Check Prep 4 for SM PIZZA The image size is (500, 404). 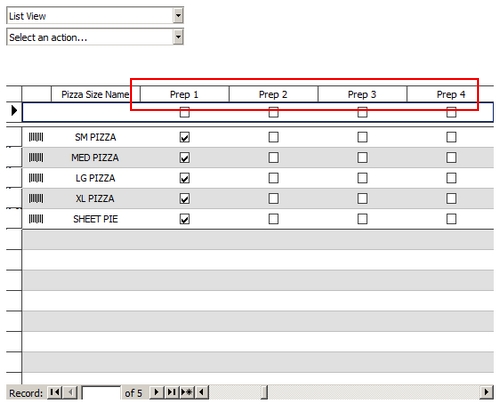[x=451, y=137]
